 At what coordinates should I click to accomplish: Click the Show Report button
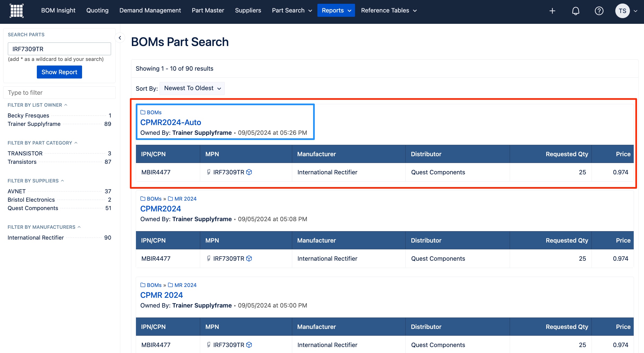59,72
